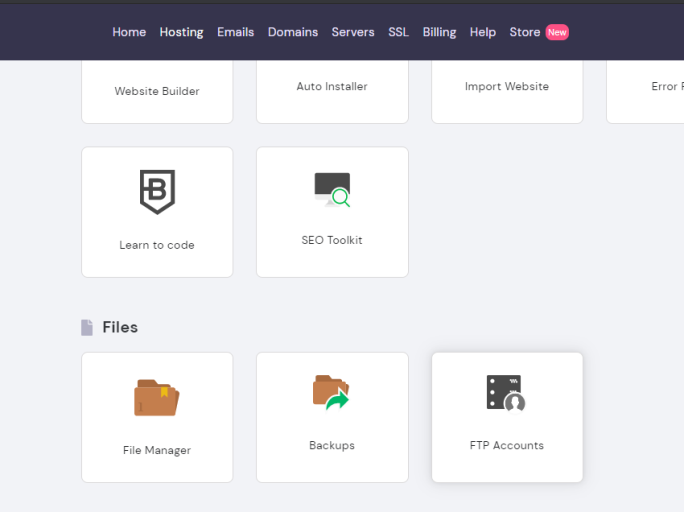The width and height of the screenshot is (684, 512).
Task: Open the FTP Accounts server icon
Action: tap(506, 393)
